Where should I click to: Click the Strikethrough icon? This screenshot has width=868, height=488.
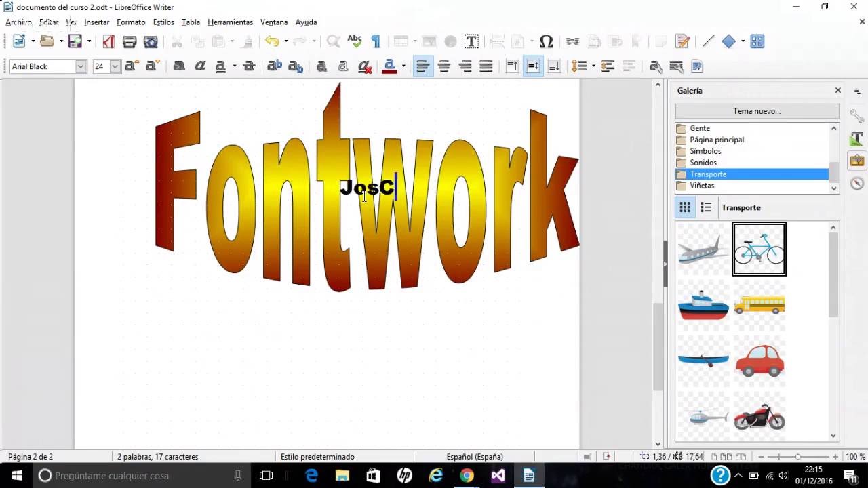[x=249, y=66]
